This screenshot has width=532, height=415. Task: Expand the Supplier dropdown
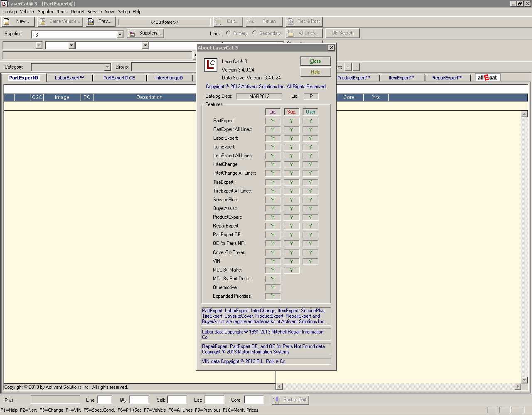[x=120, y=35]
